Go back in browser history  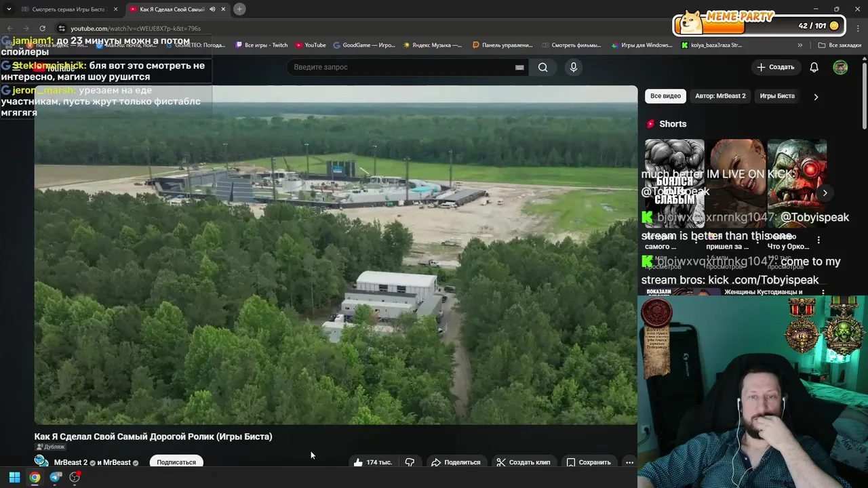pyautogui.click(x=9, y=28)
